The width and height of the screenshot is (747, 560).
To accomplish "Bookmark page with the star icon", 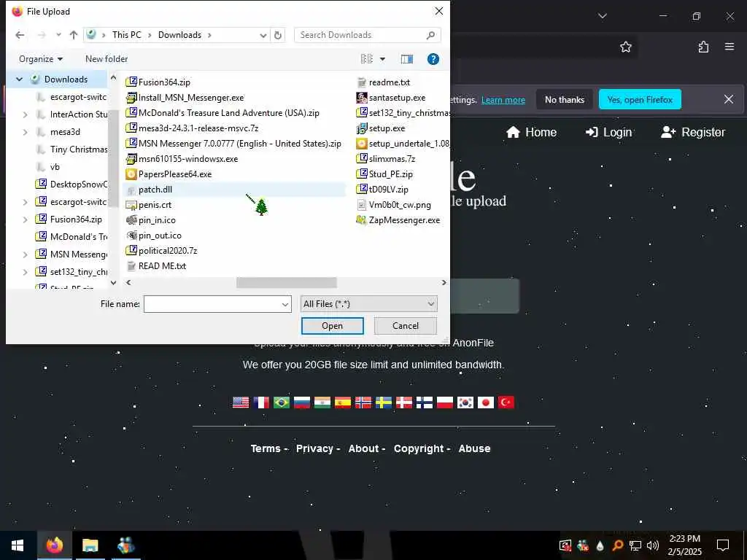I will 625,47.
